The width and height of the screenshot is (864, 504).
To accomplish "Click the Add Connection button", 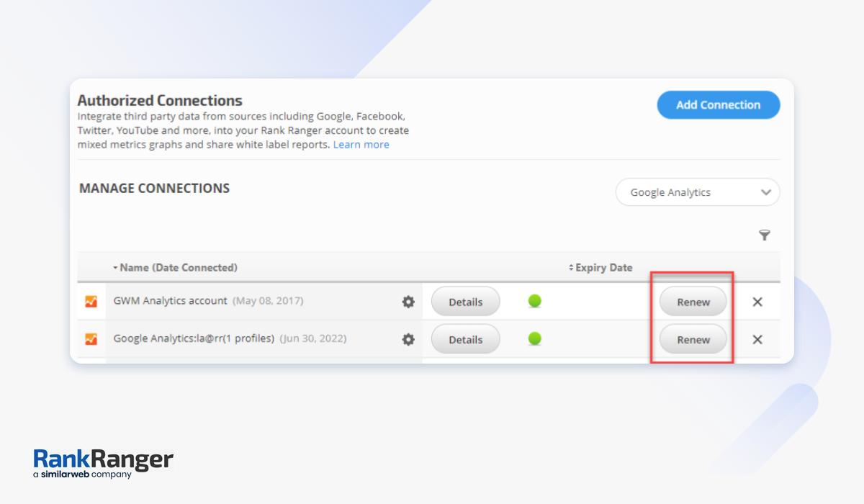I will [718, 105].
